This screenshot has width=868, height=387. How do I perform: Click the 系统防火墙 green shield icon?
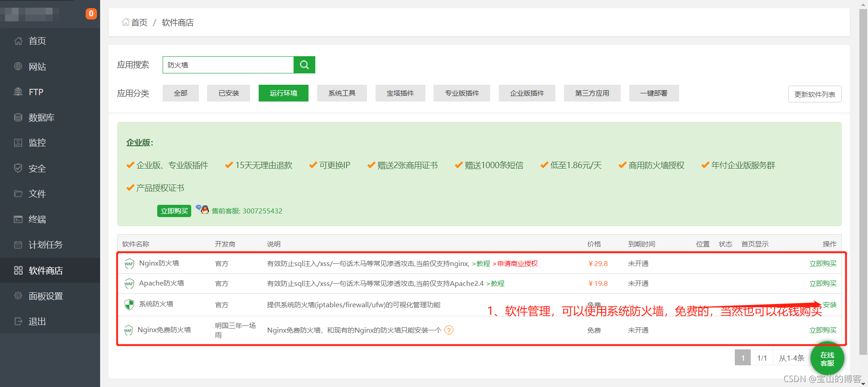[129, 305]
